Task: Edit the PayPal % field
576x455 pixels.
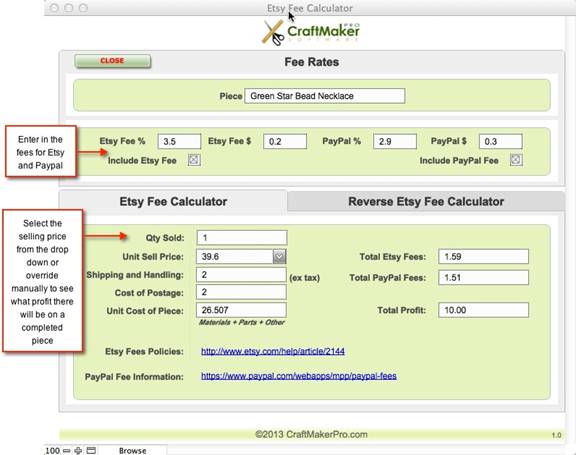Action: 395,141
